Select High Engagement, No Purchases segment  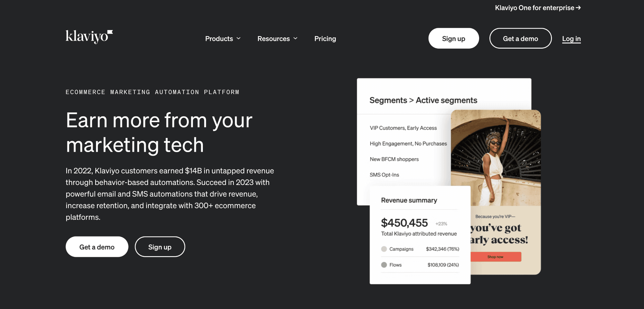[408, 144]
